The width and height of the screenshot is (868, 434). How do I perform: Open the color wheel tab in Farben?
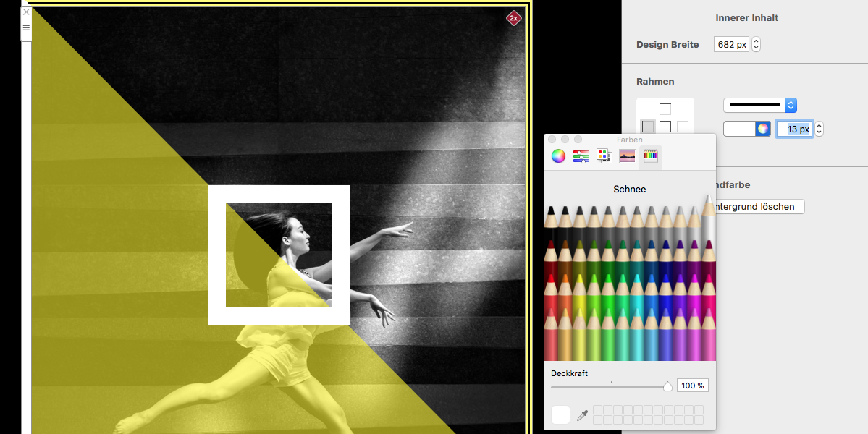(558, 156)
